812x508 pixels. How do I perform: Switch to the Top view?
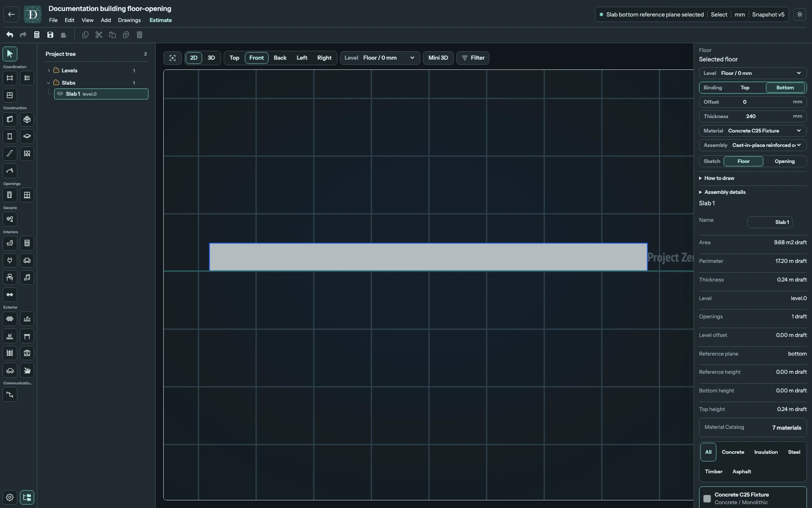point(234,58)
